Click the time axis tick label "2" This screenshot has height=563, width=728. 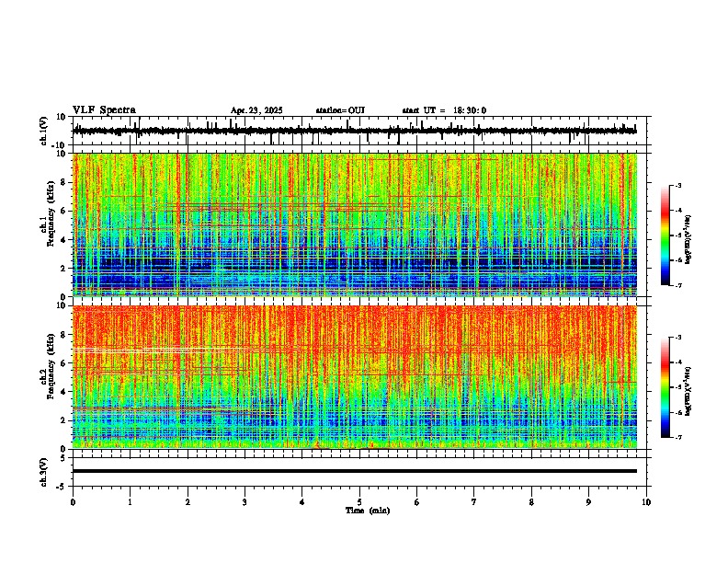[188, 502]
